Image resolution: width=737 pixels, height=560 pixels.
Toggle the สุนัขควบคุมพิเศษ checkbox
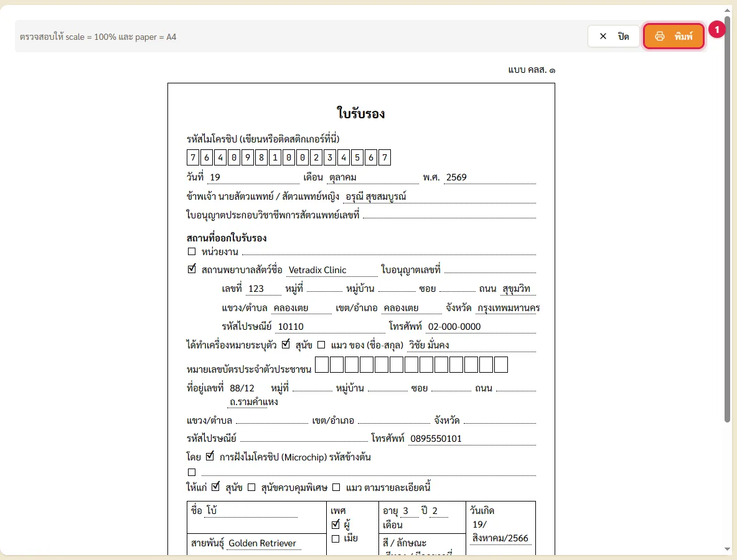tap(251, 487)
